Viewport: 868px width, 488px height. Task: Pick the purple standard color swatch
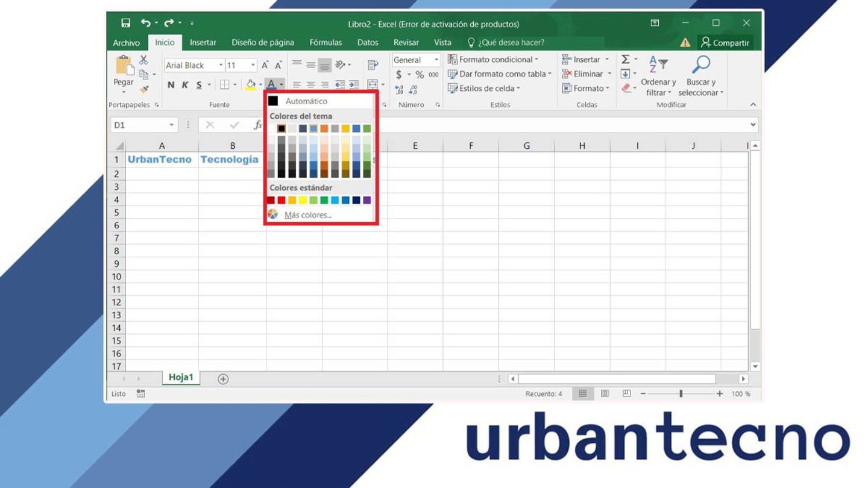[x=367, y=200]
